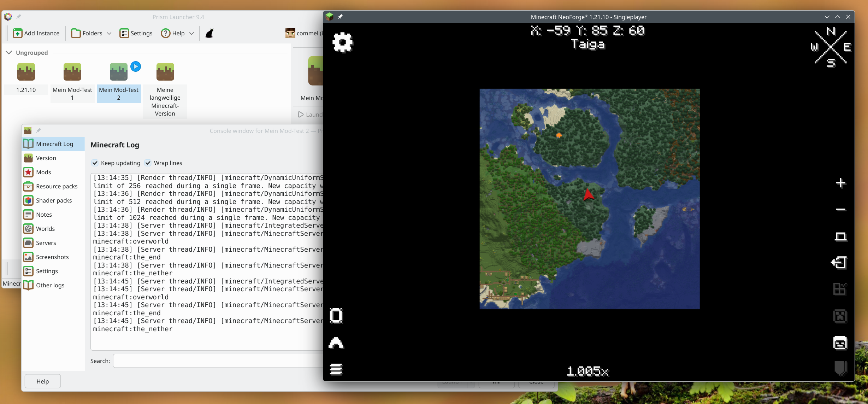Image resolution: width=868 pixels, height=404 pixels.
Task: Uncheck Keep updating checkbox
Action: (95, 163)
